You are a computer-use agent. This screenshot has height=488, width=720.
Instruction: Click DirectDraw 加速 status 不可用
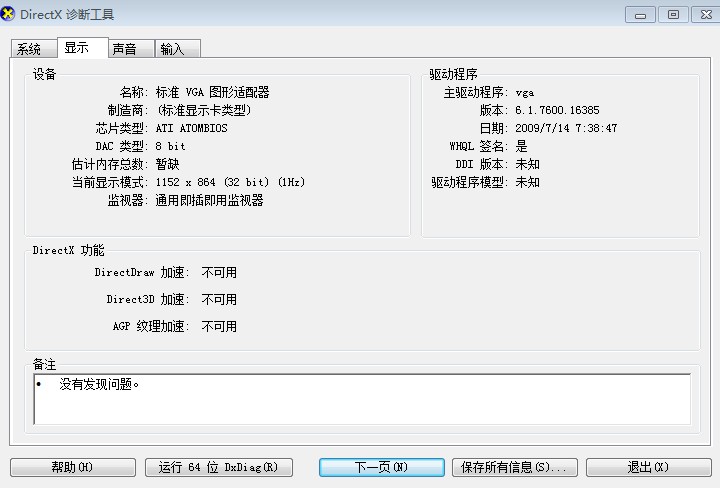(x=219, y=272)
